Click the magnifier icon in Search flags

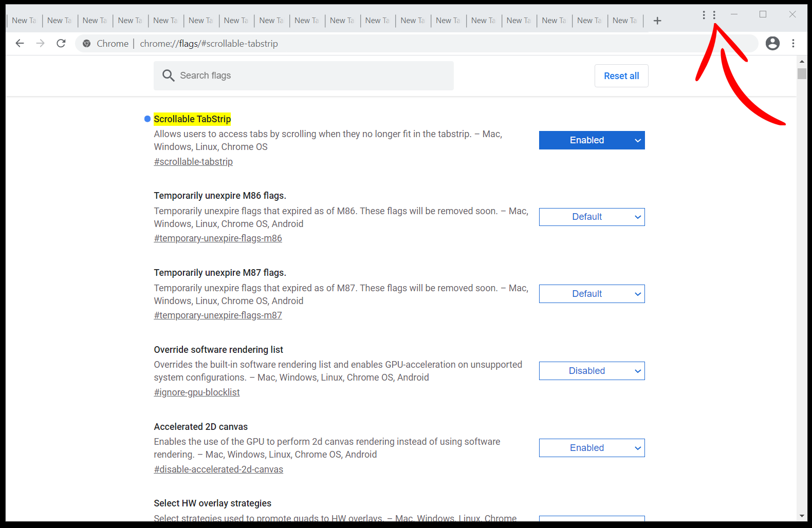168,76
